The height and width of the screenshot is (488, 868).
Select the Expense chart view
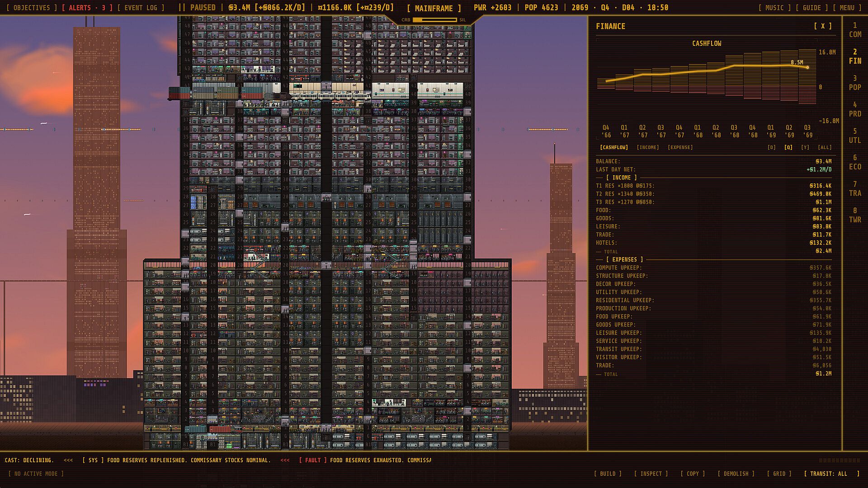point(680,147)
